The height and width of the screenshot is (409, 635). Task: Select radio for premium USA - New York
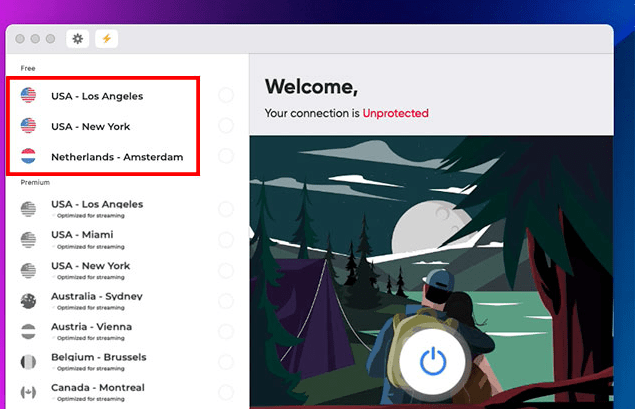226,271
